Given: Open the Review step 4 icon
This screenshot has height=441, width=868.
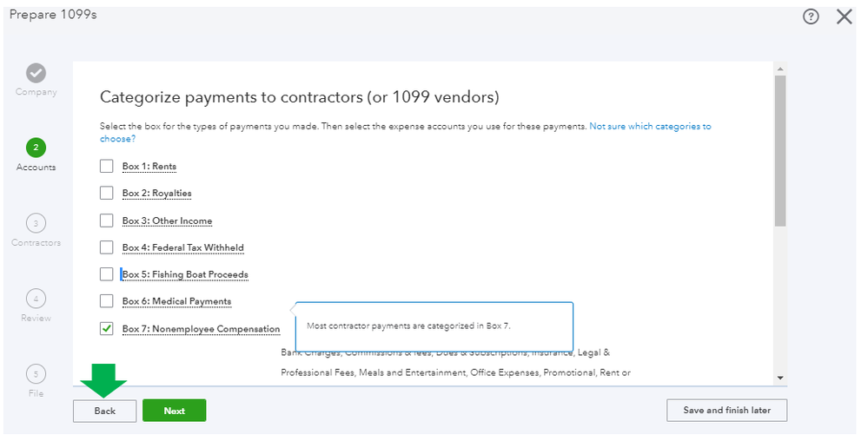Looking at the screenshot, I should coord(36,299).
